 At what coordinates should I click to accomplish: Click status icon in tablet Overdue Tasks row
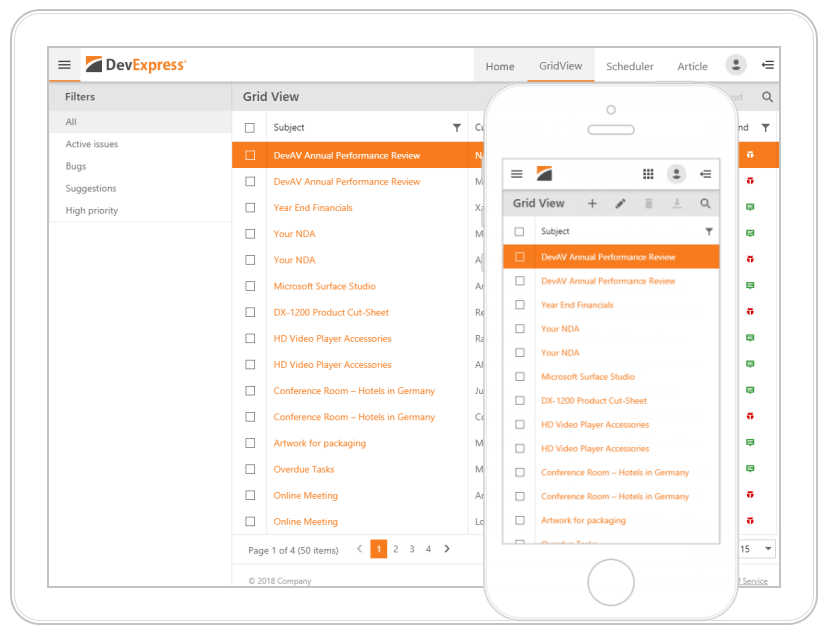tap(750, 468)
